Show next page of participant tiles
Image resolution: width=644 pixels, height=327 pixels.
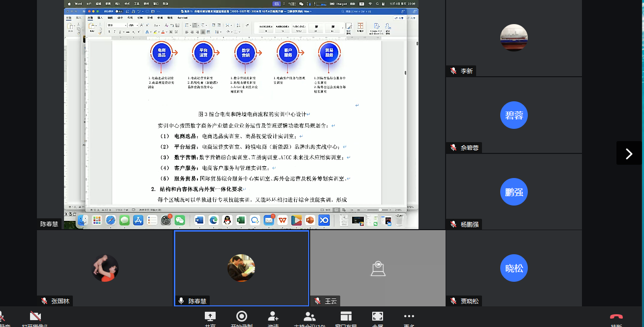pyautogui.click(x=629, y=153)
